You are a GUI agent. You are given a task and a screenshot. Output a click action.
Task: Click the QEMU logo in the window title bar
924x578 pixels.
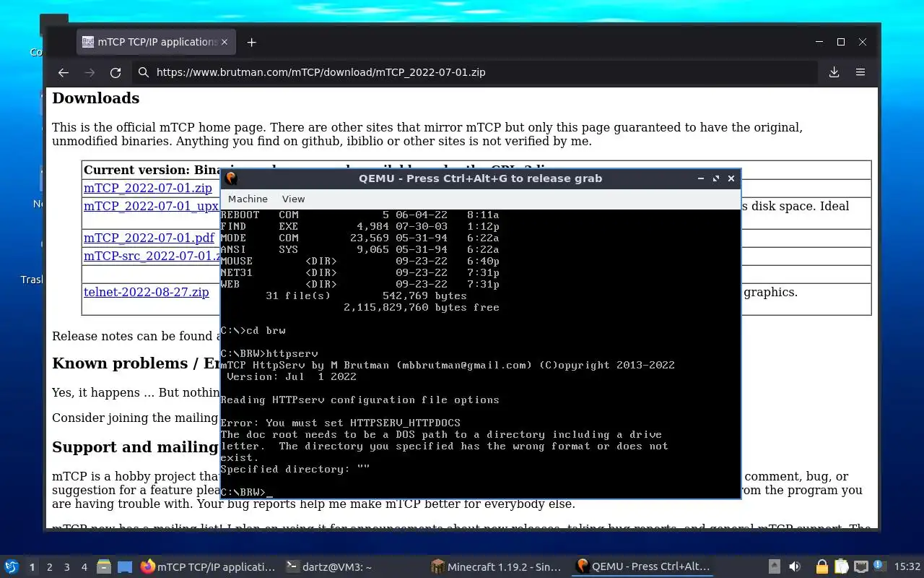230,178
